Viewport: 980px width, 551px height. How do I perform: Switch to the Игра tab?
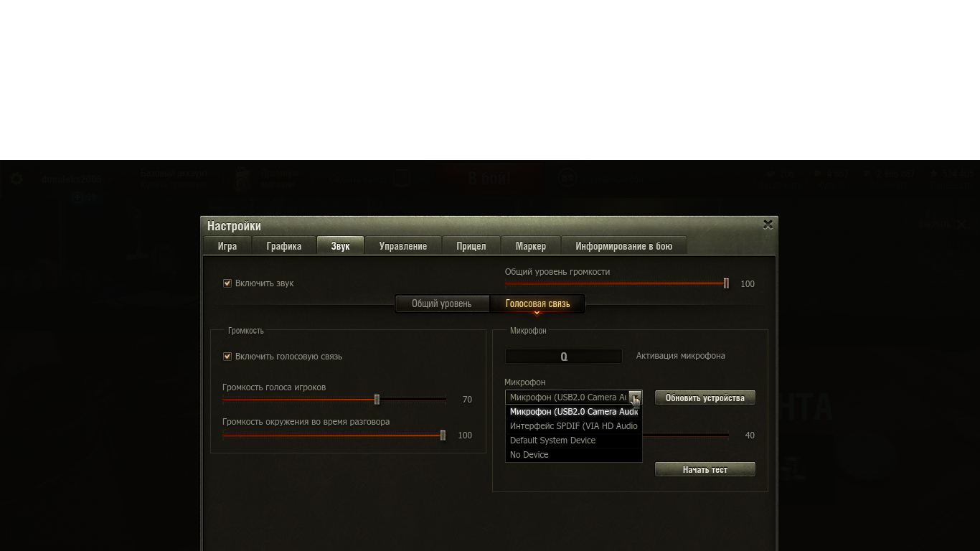pyautogui.click(x=227, y=246)
